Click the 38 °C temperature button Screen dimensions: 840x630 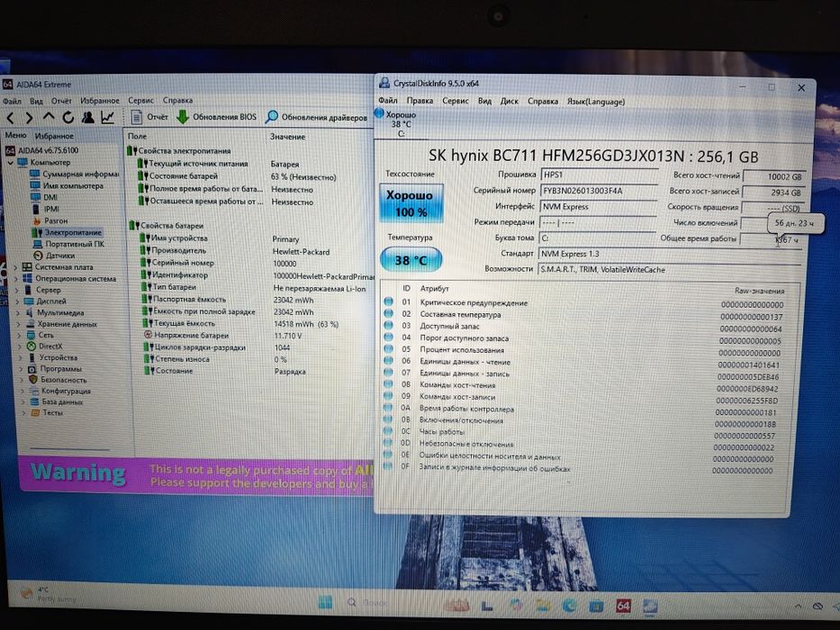tap(411, 260)
